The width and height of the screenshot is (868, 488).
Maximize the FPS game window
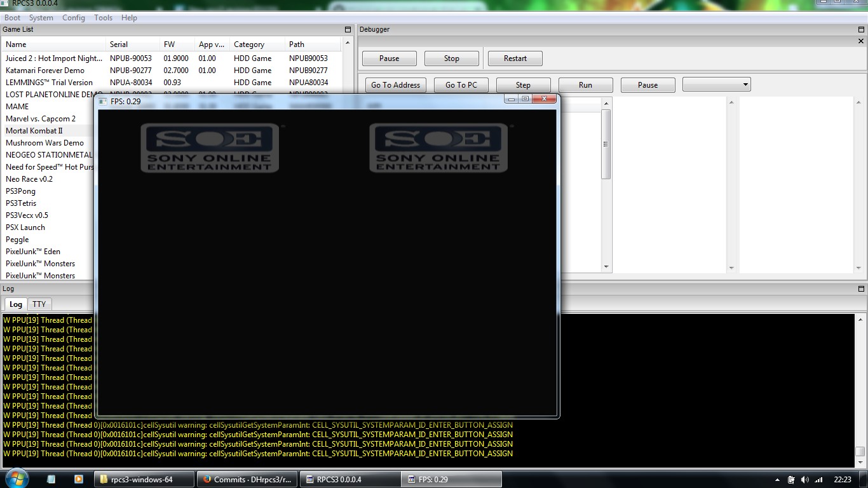[x=526, y=99]
